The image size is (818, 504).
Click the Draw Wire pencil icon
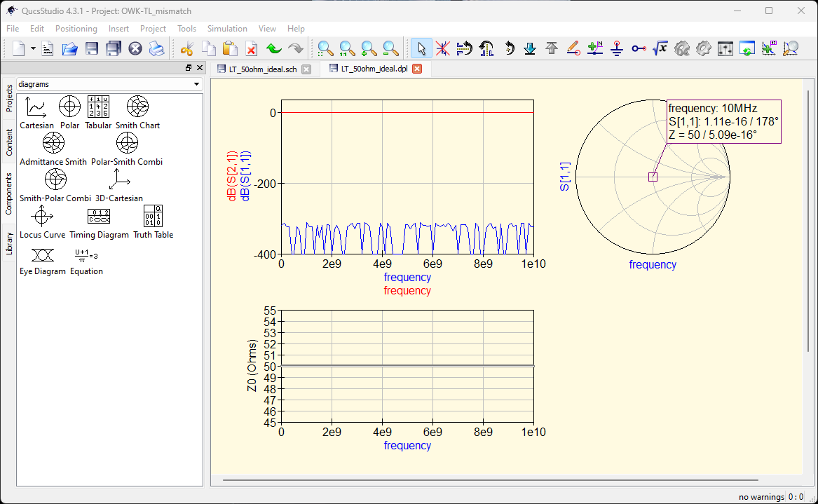point(573,48)
